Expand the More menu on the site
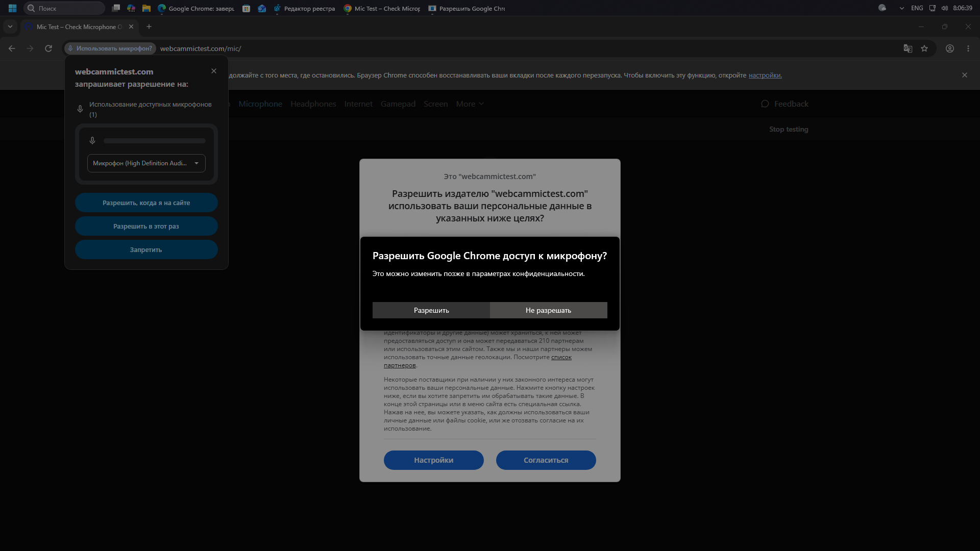 (x=470, y=104)
